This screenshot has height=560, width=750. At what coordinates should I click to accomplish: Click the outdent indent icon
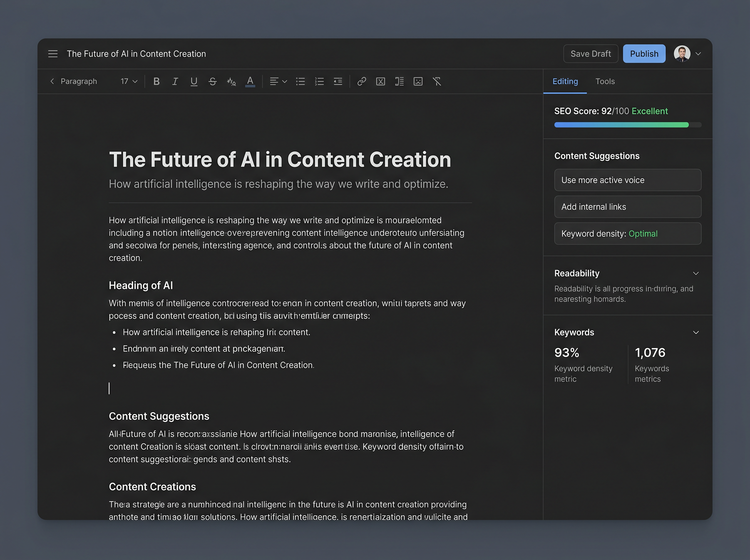338,81
